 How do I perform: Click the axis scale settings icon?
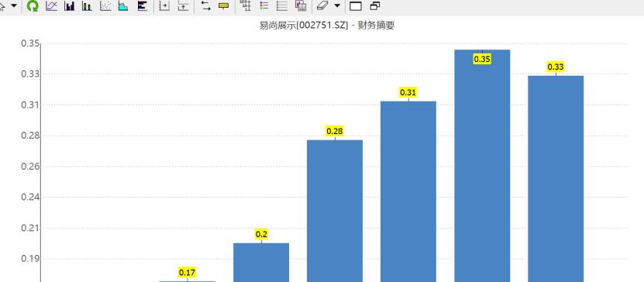click(x=246, y=5)
